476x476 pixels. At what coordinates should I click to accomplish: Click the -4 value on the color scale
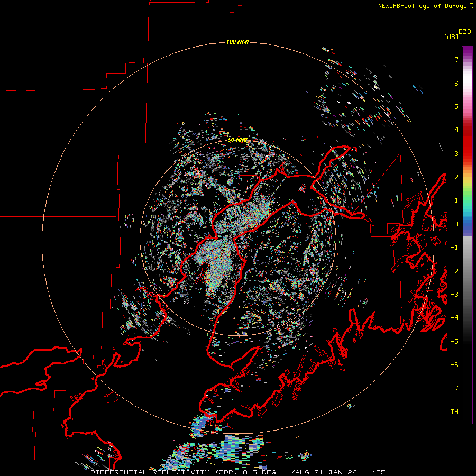(454, 318)
